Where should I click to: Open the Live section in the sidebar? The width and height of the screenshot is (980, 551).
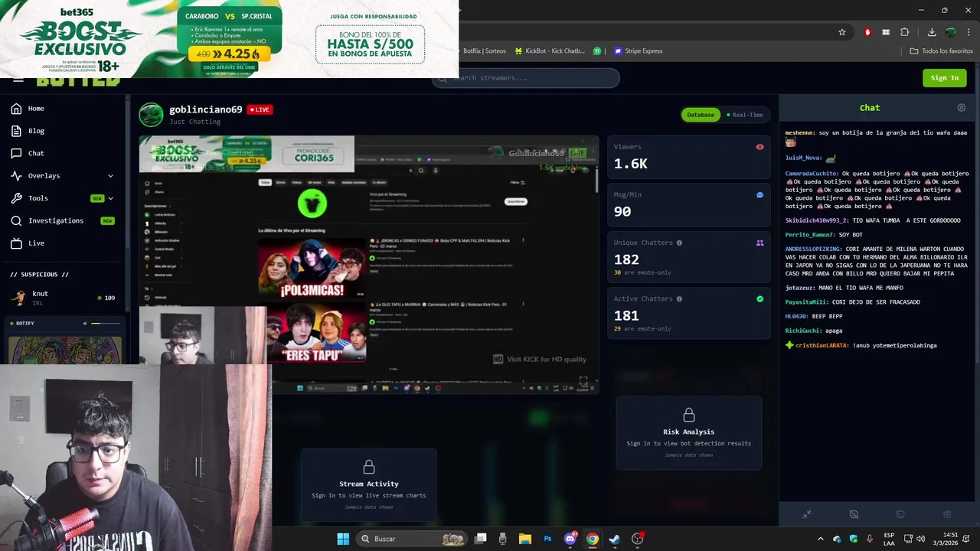pos(63,243)
